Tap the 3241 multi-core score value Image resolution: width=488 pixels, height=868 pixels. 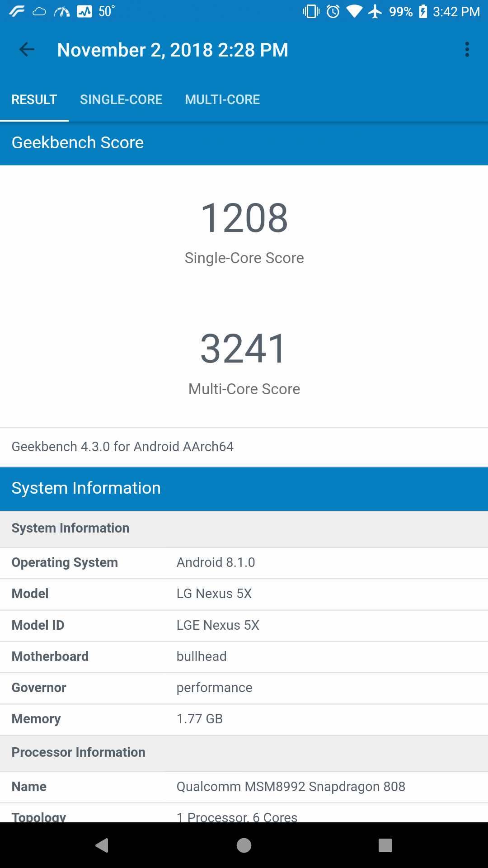[x=243, y=349]
